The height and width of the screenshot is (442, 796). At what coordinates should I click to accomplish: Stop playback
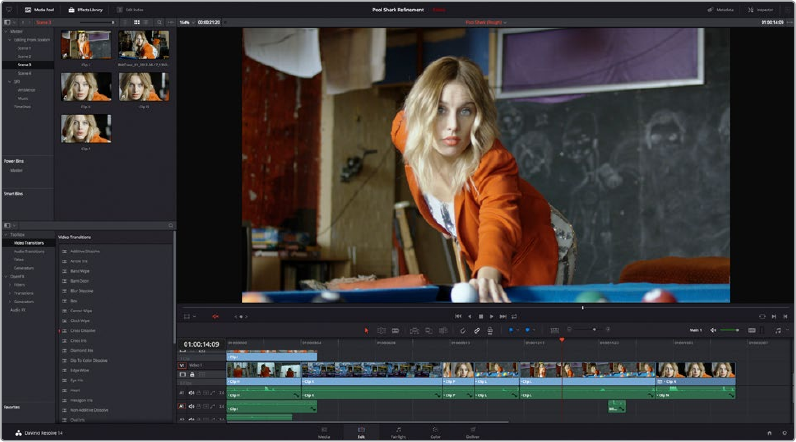point(481,316)
